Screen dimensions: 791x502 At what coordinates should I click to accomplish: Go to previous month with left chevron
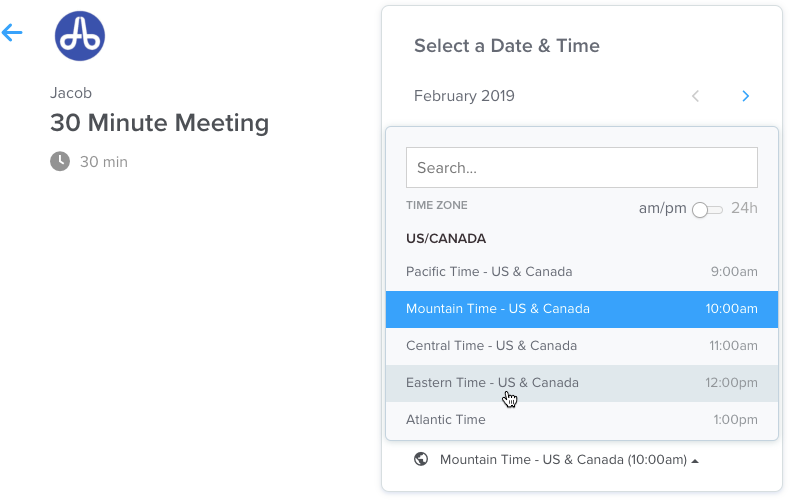(x=696, y=96)
